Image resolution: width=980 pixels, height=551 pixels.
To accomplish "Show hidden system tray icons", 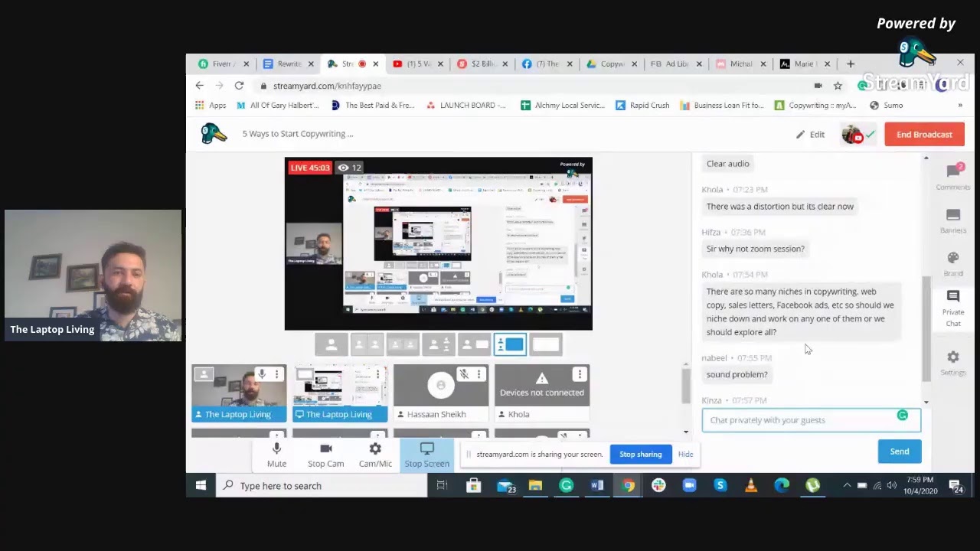I will click(846, 485).
